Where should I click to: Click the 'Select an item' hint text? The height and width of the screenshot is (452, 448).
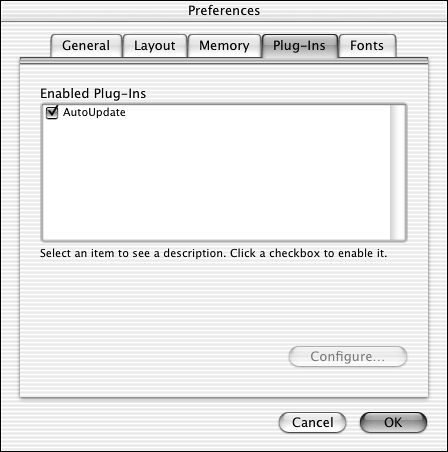point(213,253)
